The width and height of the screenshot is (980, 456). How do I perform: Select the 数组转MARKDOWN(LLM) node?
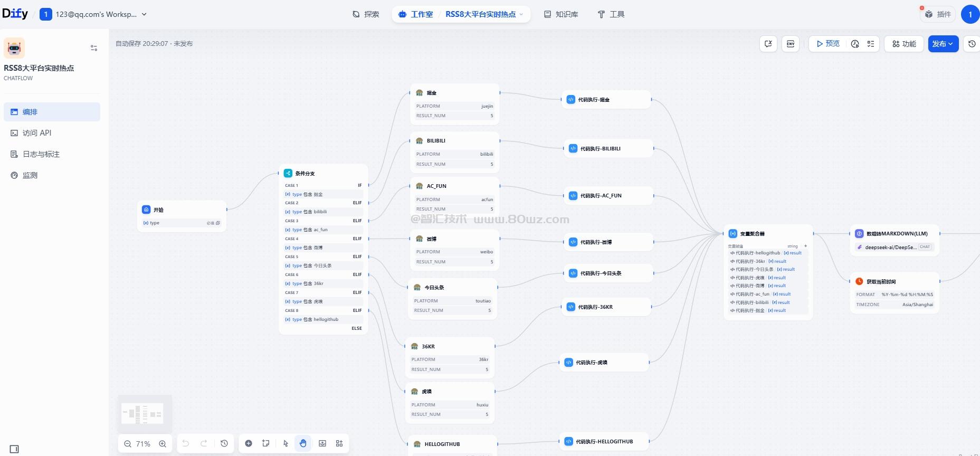pos(895,240)
